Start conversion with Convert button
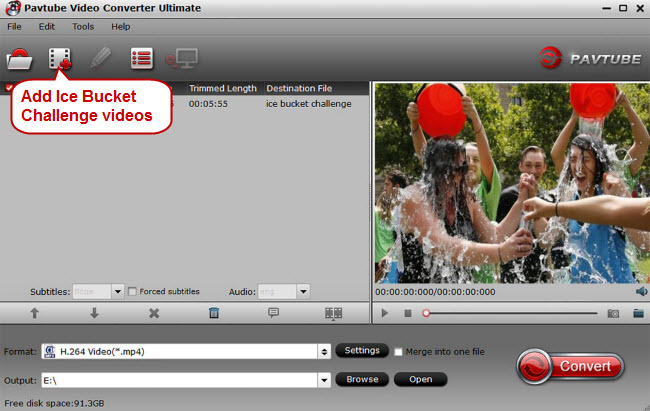This screenshot has height=411, width=650. click(570, 366)
